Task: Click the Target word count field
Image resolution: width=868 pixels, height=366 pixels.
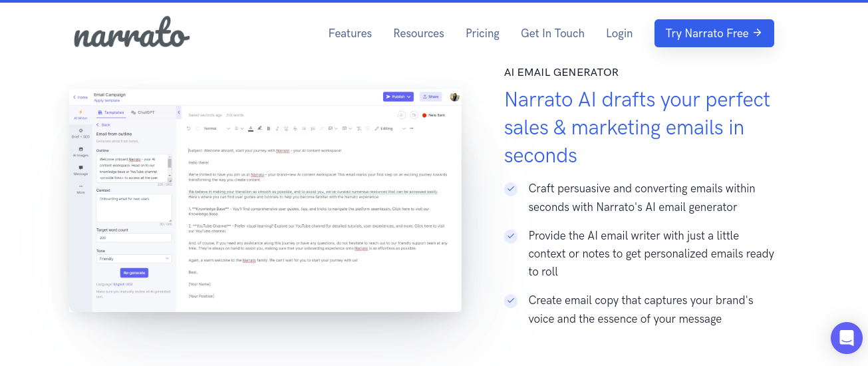Action: click(134, 238)
